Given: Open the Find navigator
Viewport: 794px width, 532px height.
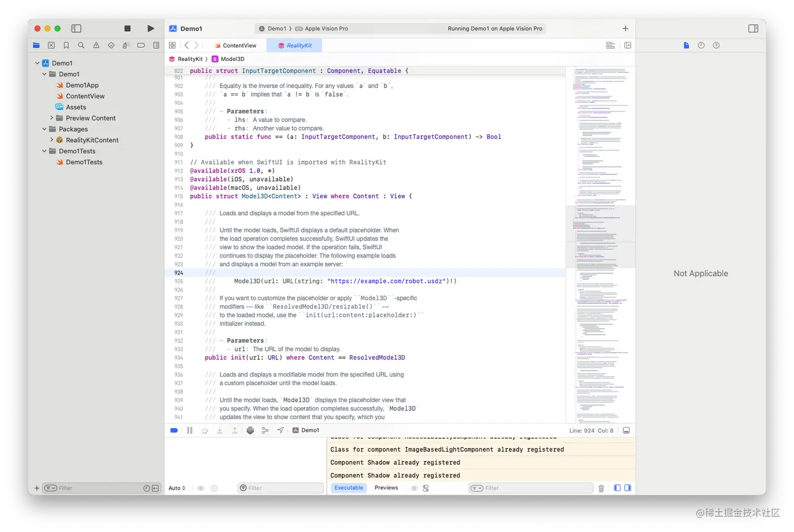Looking at the screenshot, I should coord(81,45).
